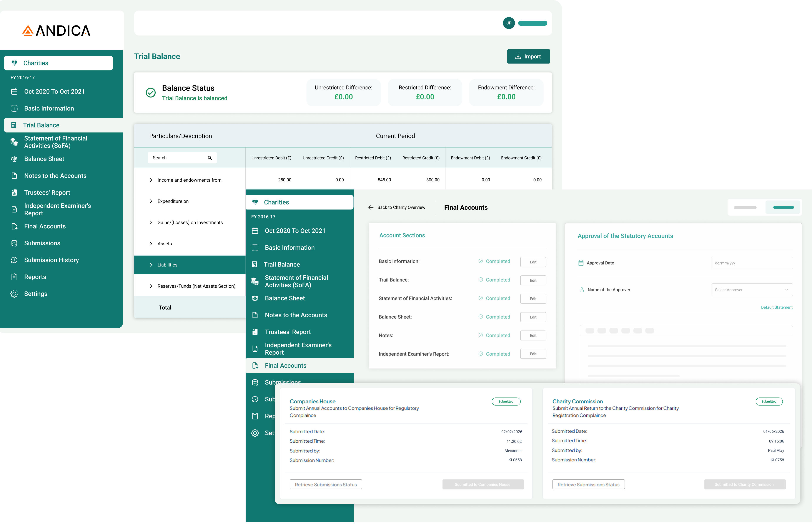Viewport: 812px width, 526px height.
Task: Expand the Assets row
Action: click(151, 244)
